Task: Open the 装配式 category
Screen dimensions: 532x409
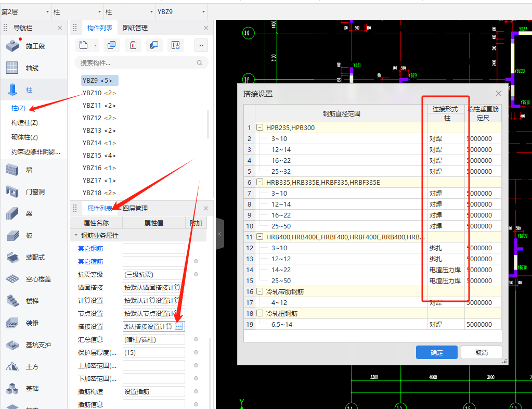Action: pos(25,257)
